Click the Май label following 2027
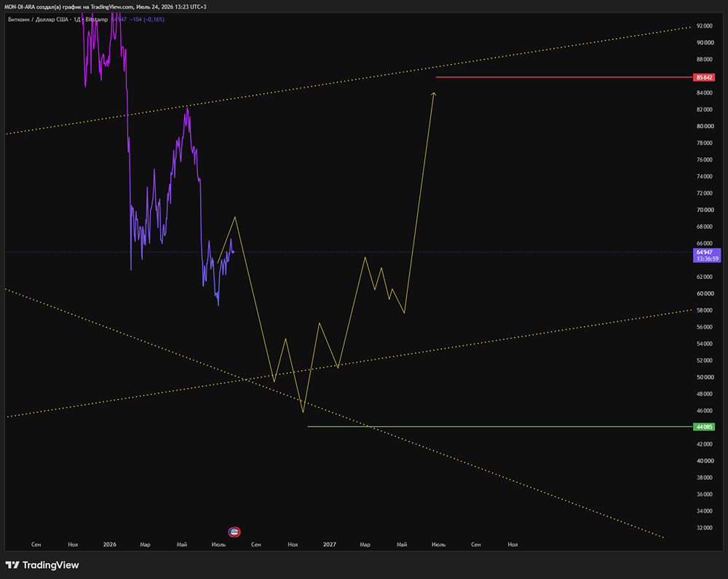Screen dimensions: 728x579 point(402,544)
